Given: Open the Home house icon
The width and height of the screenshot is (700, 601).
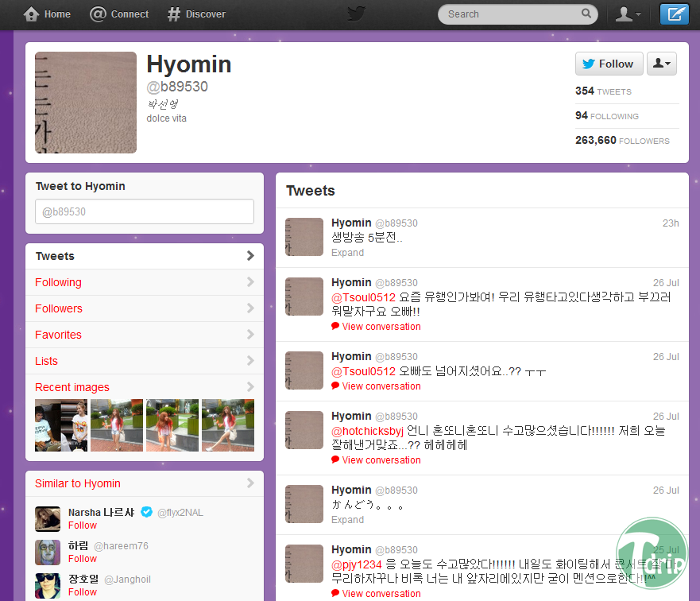Looking at the screenshot, I should coord(31,14).
